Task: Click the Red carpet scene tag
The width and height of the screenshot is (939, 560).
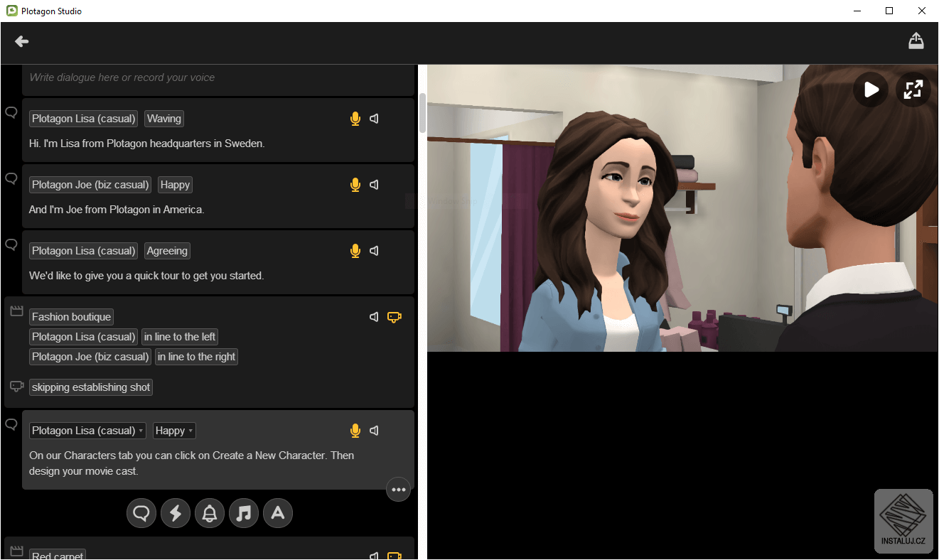Action: pos(58,554)
